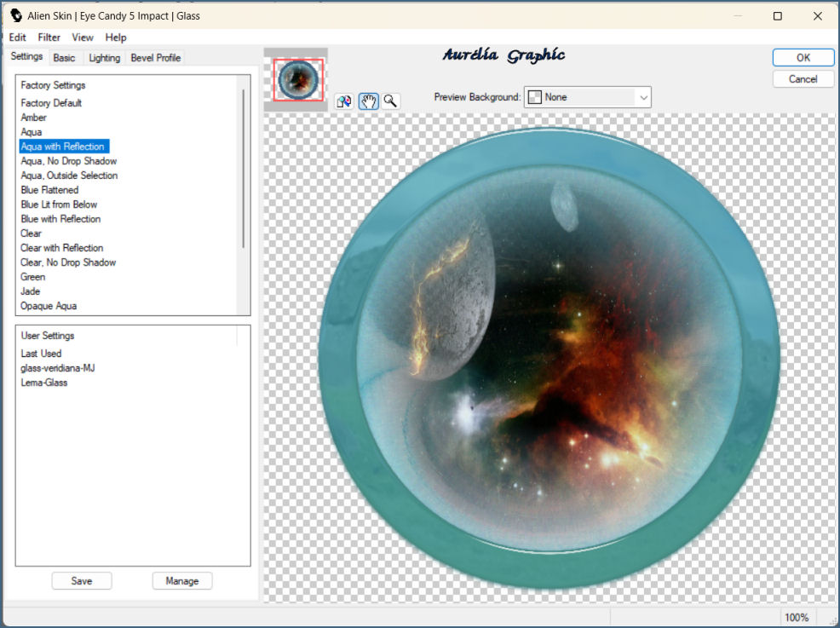Open the View menu
Screen dimensions: 840x628
(x=83, y=37)
